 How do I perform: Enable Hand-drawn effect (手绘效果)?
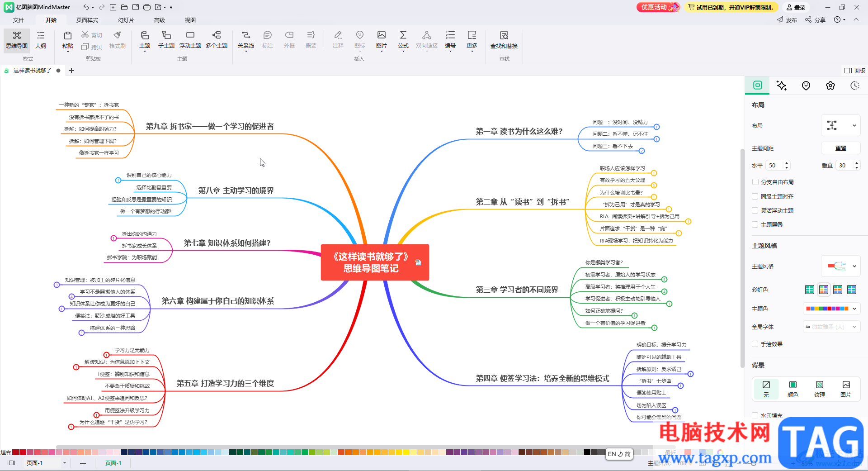(755, 344)
